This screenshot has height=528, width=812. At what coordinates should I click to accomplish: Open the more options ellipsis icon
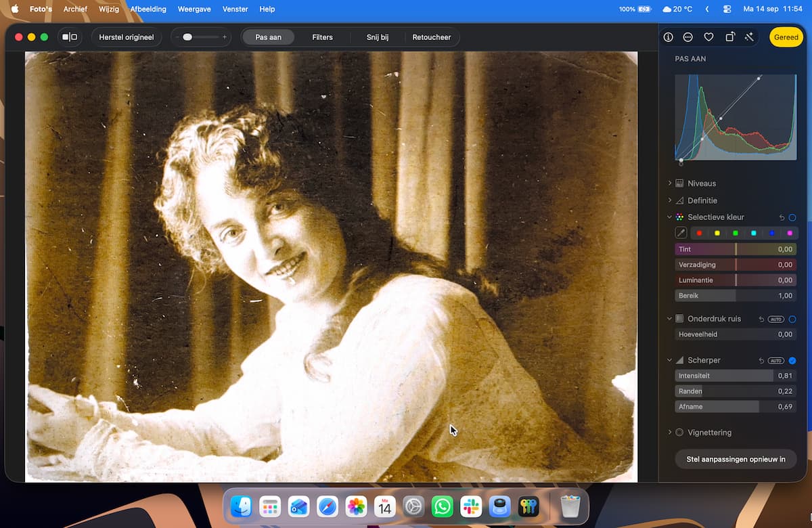688,37
